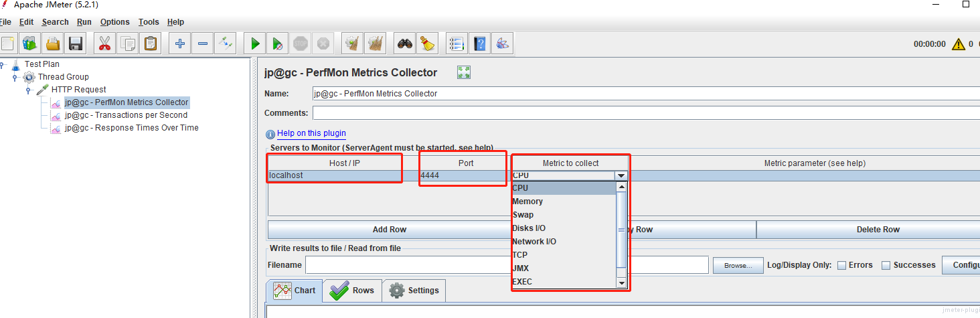
Task: Select CPU in the metric dropdown list
Action: coord(564,188)
